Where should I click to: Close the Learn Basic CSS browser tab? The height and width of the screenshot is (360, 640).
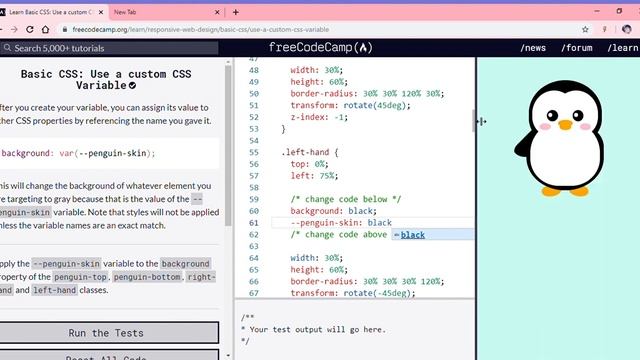(x=101, y=12)
